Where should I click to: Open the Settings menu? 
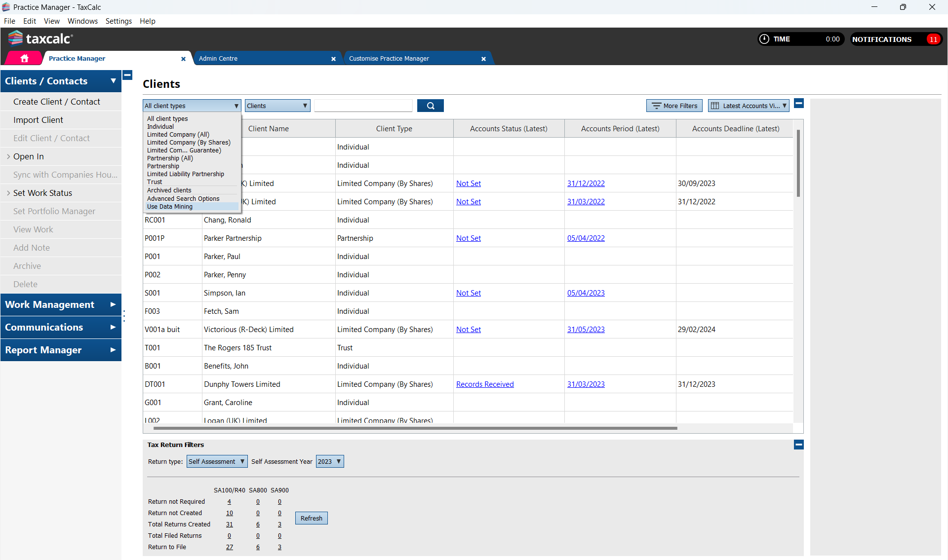click(x=118, y=21)
